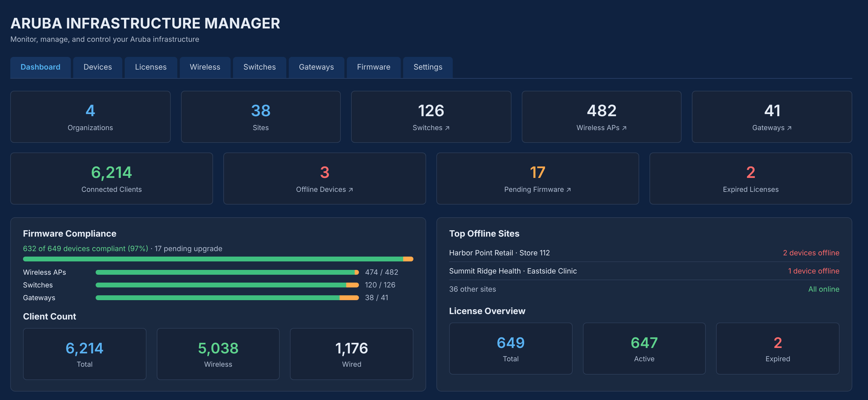Click the arrow icon beside Gateways card label
The width and height of the screenshot is (868, 400).
coord(789,128)
